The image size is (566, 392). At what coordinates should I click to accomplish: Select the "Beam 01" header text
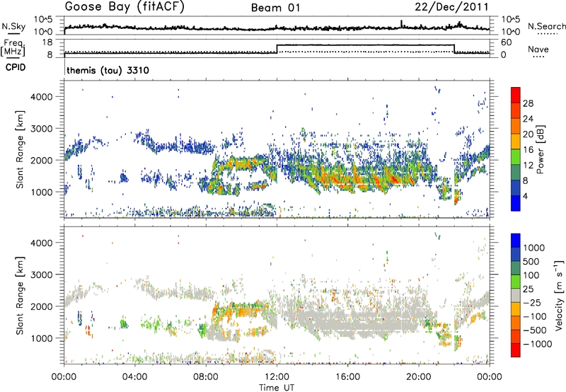pos(275,8)
